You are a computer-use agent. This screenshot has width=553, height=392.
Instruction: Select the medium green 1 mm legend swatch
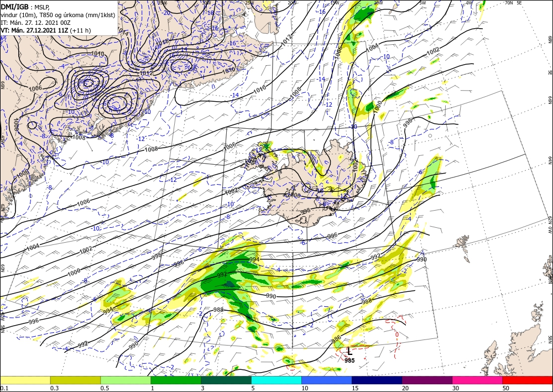coord(176,380)
